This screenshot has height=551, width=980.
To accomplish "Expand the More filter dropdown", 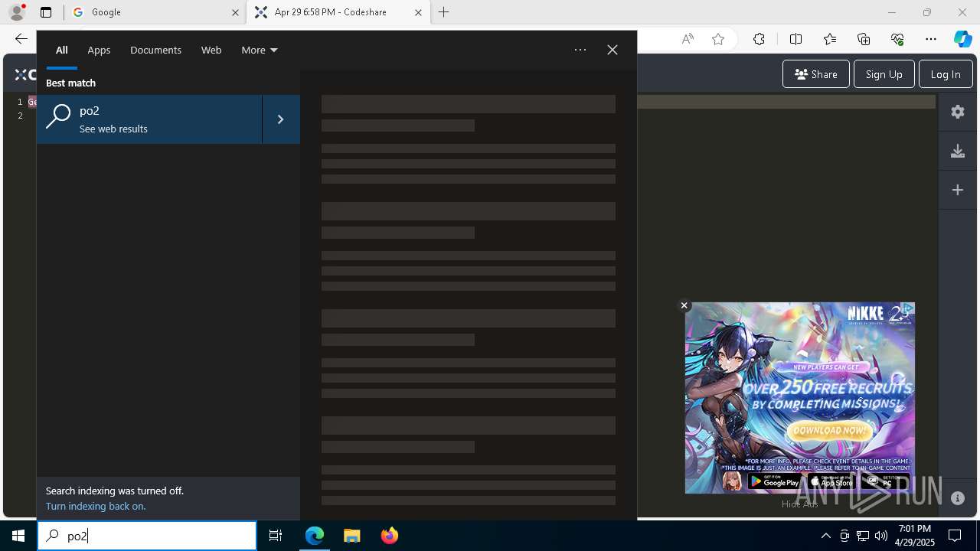I will [x=259, y=50].
